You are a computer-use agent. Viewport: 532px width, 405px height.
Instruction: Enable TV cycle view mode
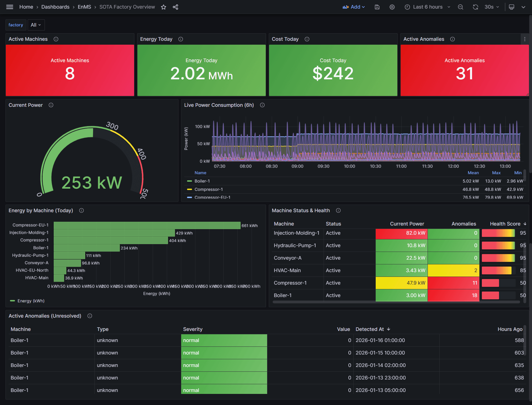click(x=511, y=7)
